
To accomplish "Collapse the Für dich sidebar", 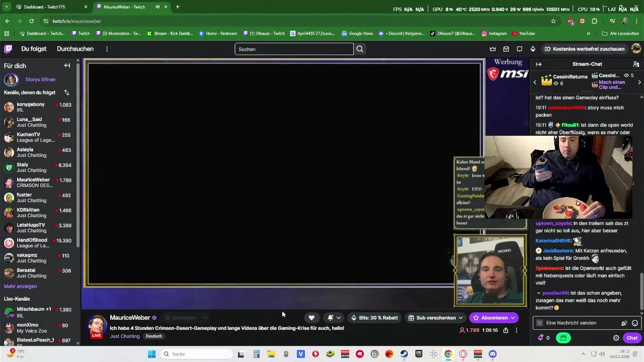I will (67, 65).
